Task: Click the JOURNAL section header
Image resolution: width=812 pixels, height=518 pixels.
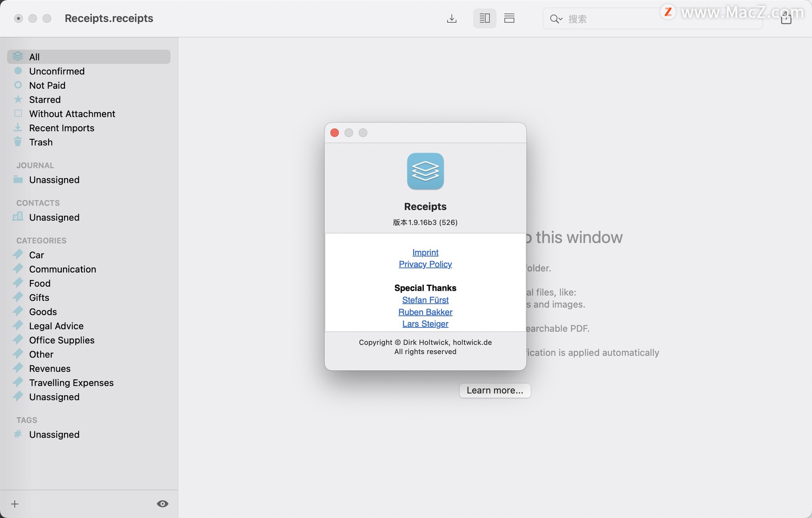Action: [x=35, y=165]
